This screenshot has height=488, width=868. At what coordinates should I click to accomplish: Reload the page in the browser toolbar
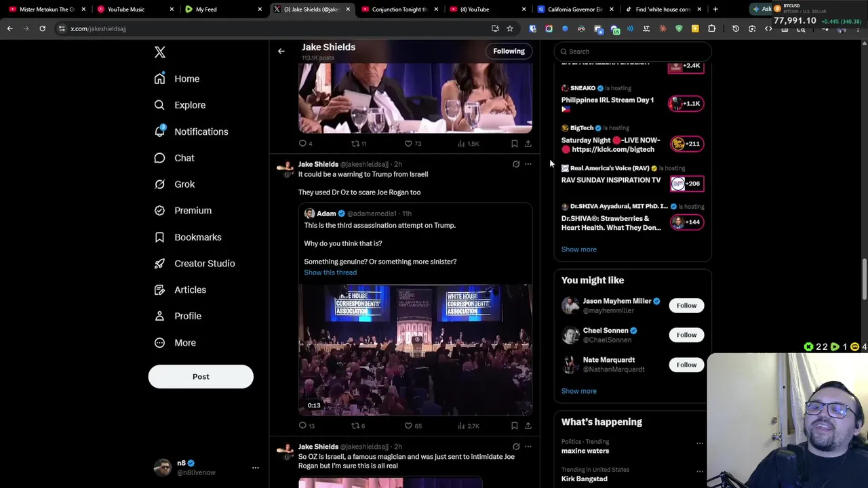point(42,28)
